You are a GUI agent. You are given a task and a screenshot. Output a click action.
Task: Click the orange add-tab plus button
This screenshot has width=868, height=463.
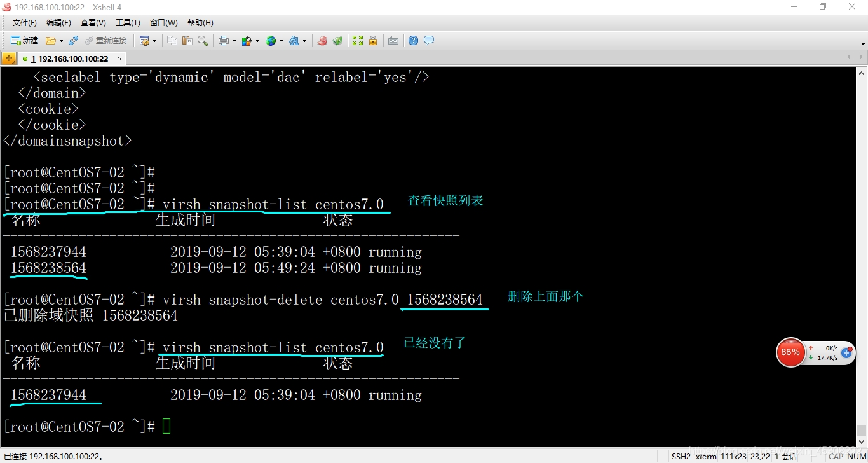9,59
